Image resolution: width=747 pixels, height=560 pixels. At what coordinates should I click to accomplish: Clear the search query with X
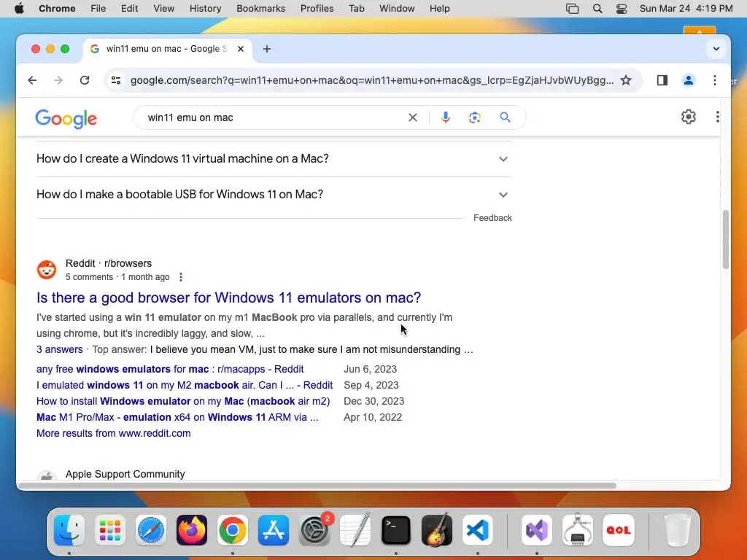coord(413,117)
